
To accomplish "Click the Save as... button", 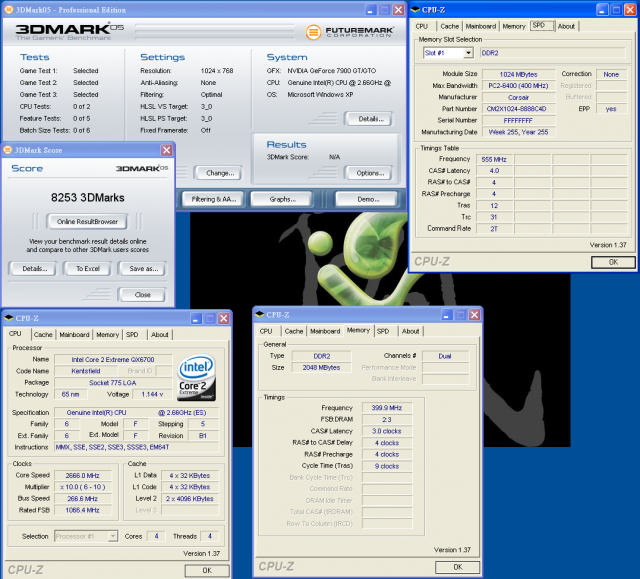I will pyautogui.click(x=143, y=268).
